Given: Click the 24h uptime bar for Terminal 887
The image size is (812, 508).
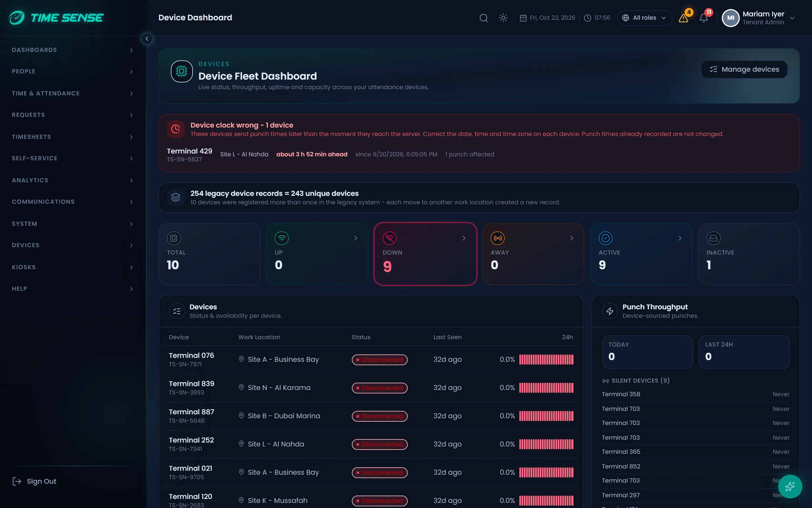Looking at the screenshot, I should [546, 416].
